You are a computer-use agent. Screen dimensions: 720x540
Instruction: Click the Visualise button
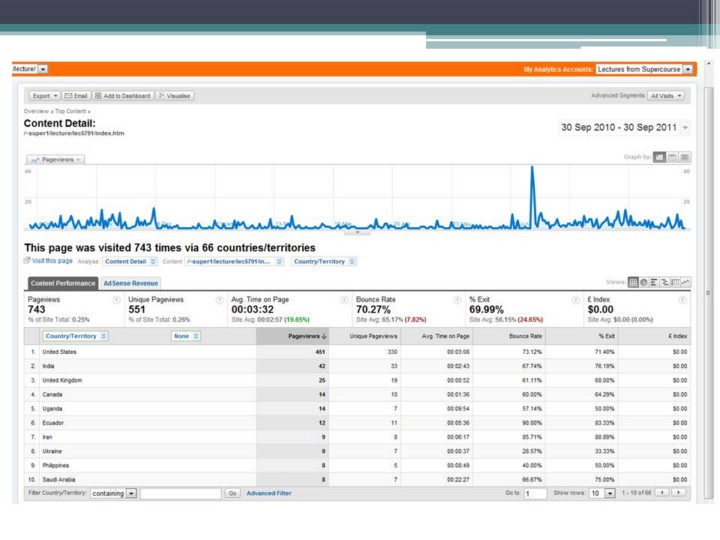pyautogui.click(x=175, y=95)
